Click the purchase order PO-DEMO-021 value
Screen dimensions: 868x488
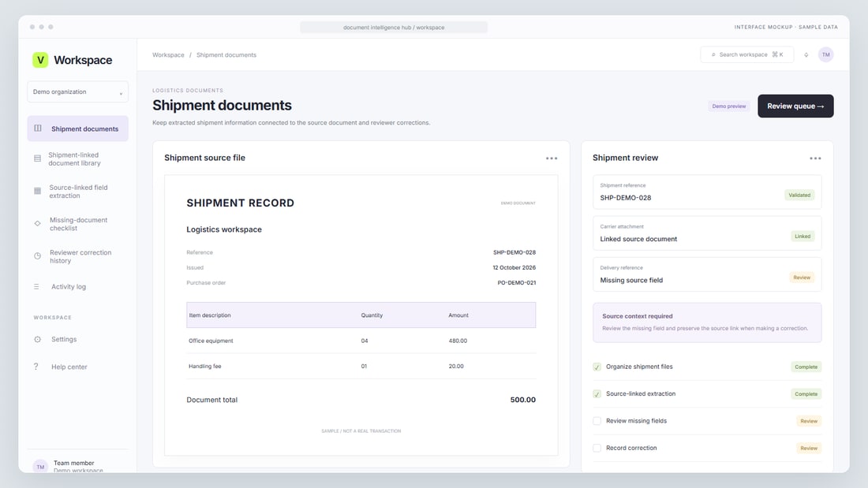[517, 283]
